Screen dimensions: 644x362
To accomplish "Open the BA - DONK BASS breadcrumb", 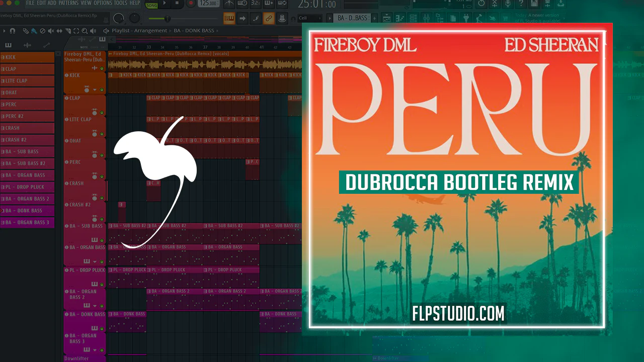I will pos(194,31).
